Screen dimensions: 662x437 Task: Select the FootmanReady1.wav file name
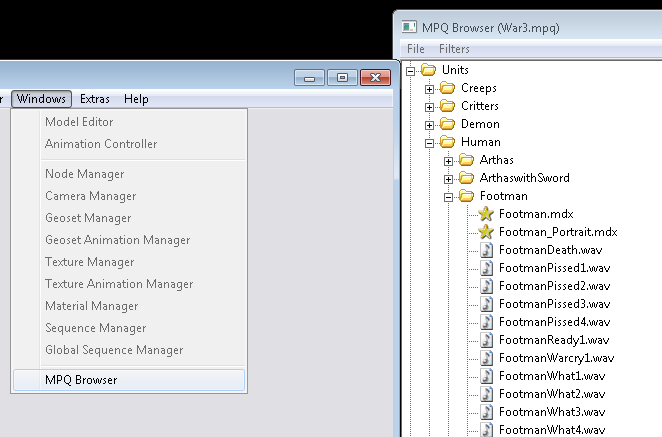[554, 340]
